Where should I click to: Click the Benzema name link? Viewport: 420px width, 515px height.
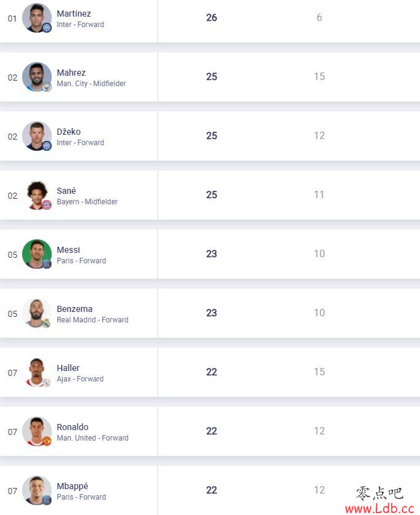point(74,309)
